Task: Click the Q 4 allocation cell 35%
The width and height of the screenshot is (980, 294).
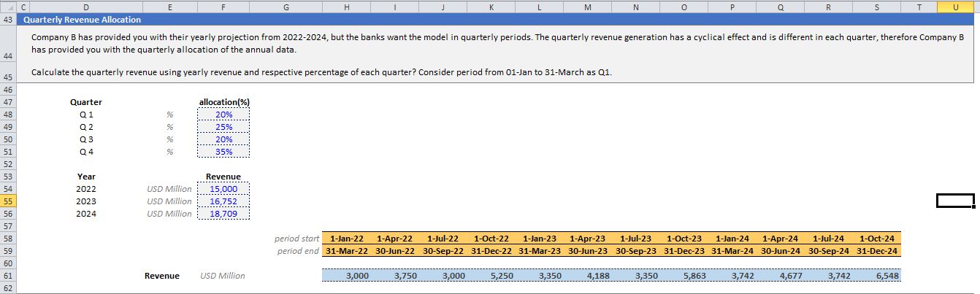Action: click(223, 152)
